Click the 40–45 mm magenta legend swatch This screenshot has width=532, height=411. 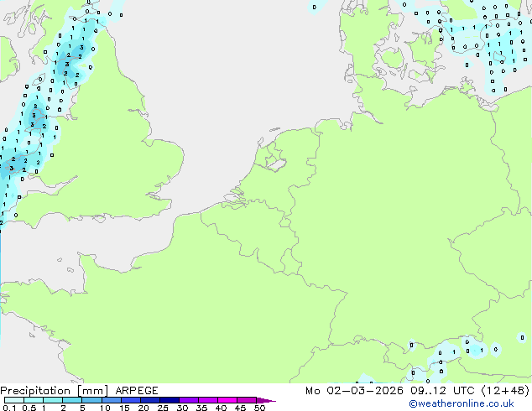[x=227, y=400]
